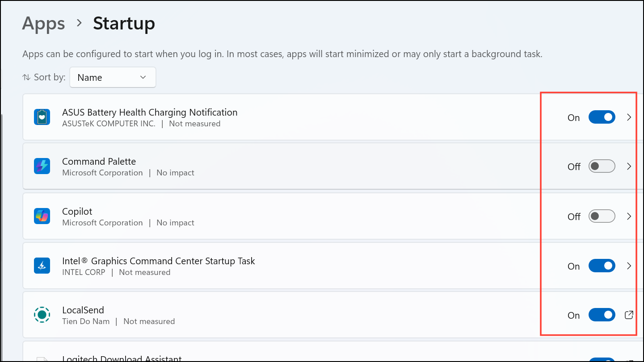This screenshot has height=362, width=644.
Task: Open LocalSend's external link icon
Action: (x=629, y=315)
